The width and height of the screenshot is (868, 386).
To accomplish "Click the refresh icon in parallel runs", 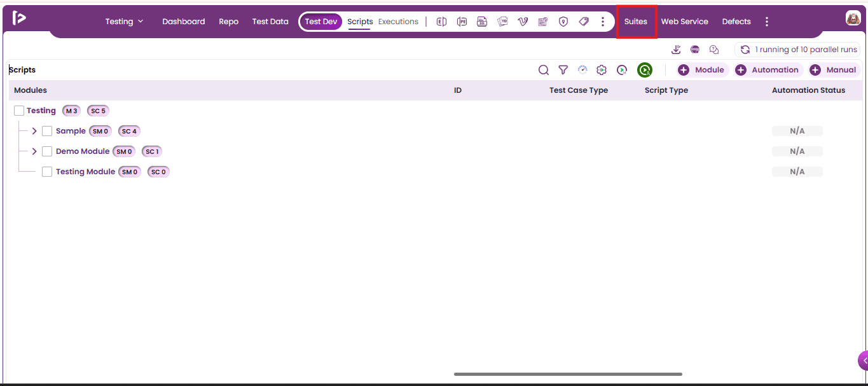I will [x=745, y=50].
